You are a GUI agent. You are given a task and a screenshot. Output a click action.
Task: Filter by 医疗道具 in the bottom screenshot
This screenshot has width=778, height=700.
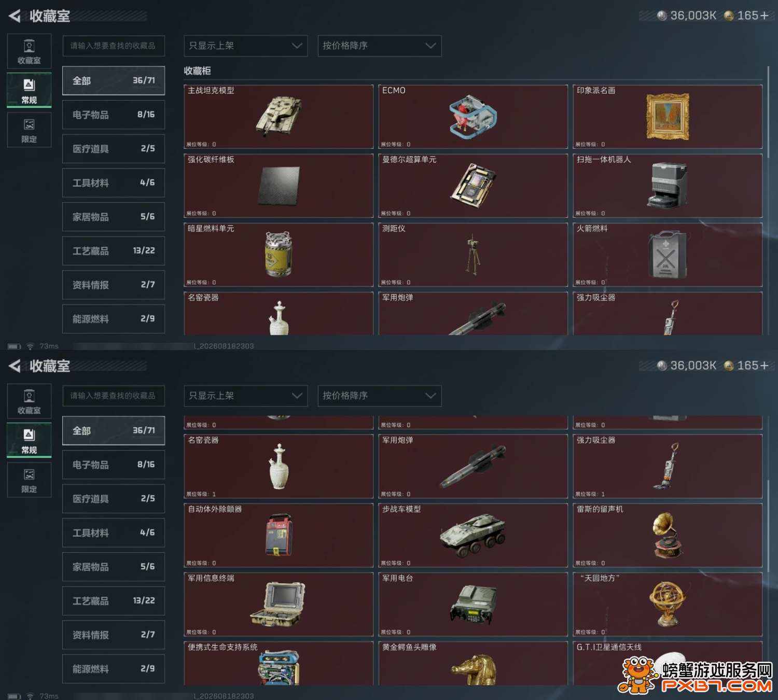[x=114, y=499]
